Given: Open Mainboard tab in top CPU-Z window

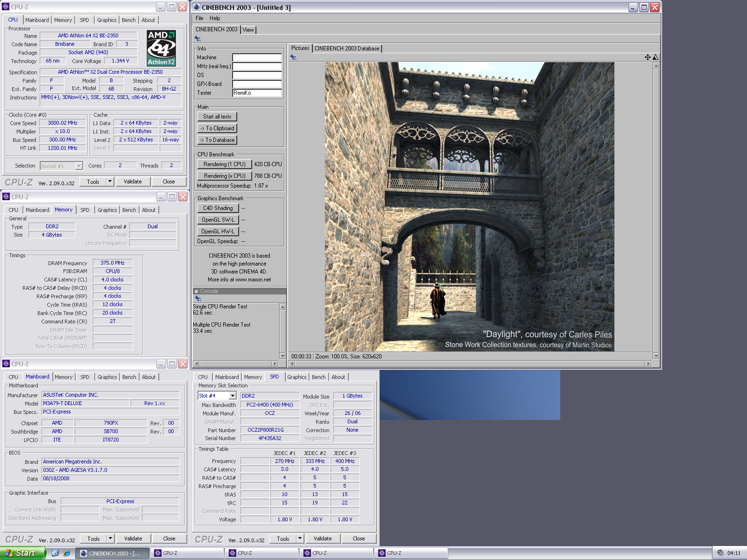Looking at the screenshot, I should pyautogui.click(x=37, y=20).
